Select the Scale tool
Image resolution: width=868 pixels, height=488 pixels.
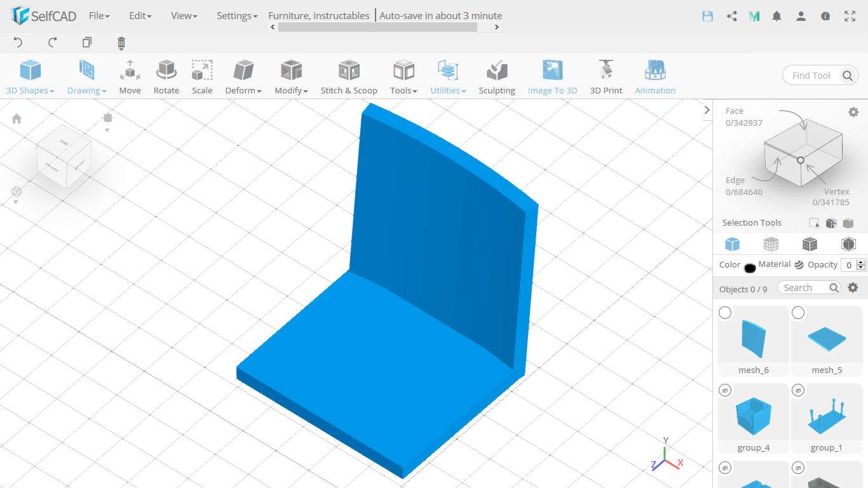[202, 77]
